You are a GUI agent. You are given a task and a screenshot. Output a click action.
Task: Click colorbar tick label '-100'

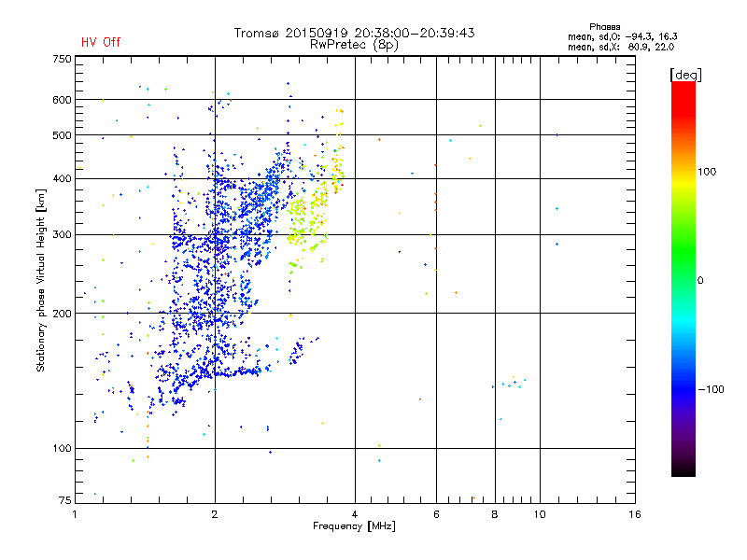(x=712, y=389)
